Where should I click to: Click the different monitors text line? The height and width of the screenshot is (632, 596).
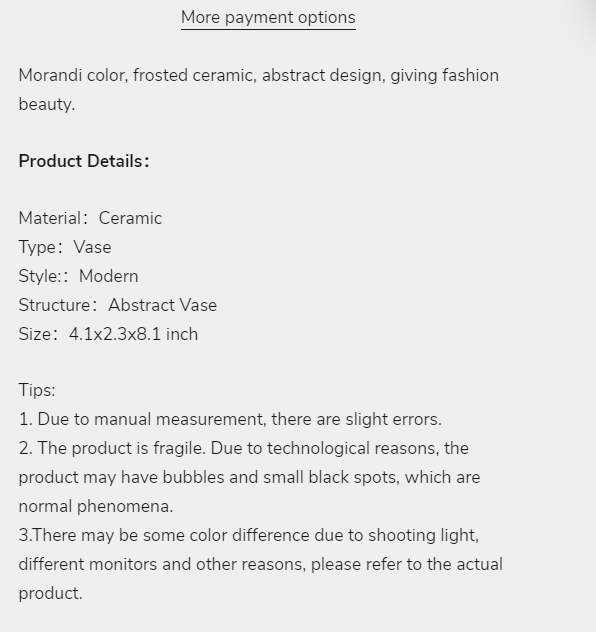pyautogui.click(x=261, y=564)
